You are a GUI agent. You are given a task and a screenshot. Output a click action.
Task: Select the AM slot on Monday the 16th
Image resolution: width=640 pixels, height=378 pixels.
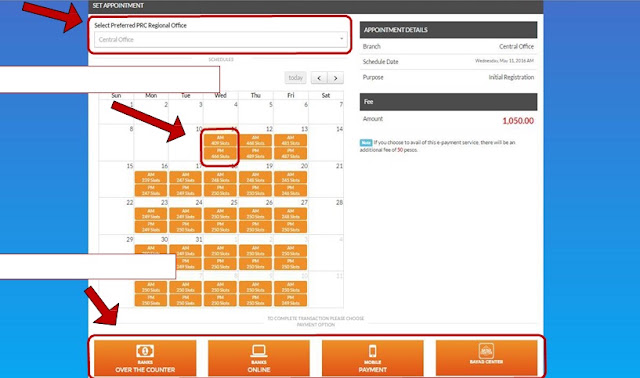[x=151, y=177]
